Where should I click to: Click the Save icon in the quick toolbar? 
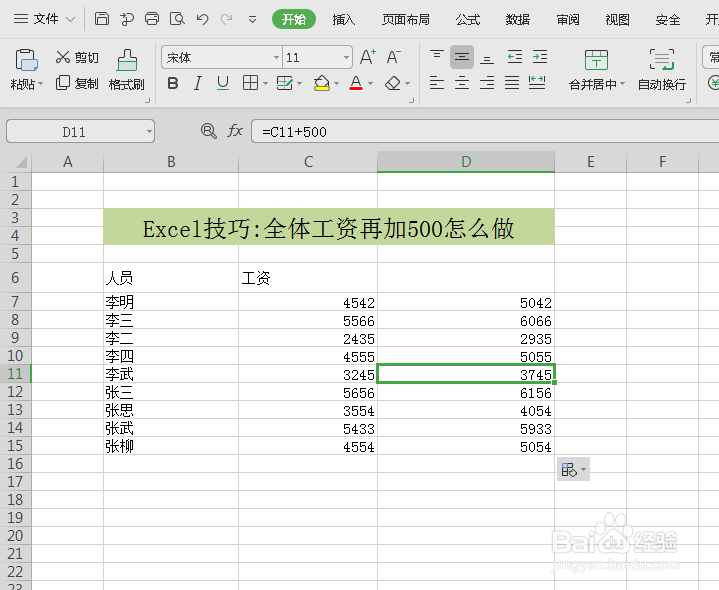pos(101,19)
